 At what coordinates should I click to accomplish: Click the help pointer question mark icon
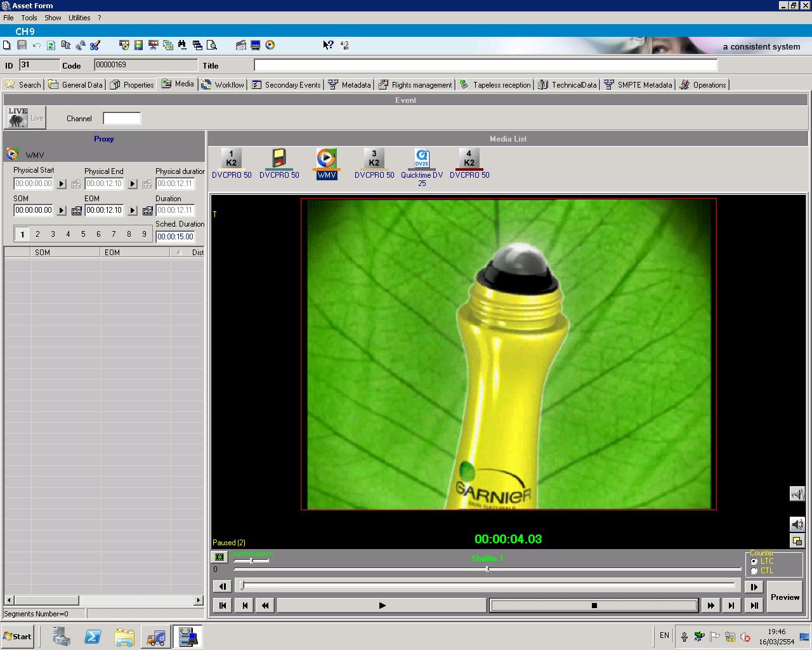[x=328, y=45]
